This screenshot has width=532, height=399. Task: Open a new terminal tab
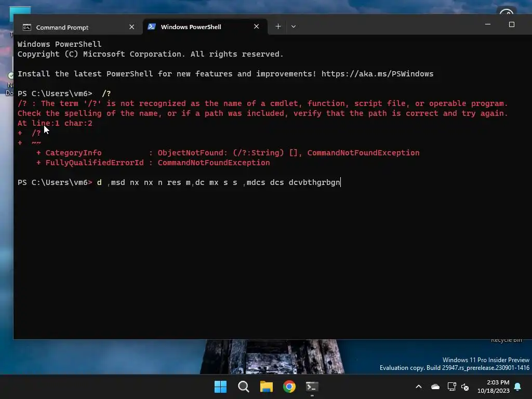click(x=278, y=26)
